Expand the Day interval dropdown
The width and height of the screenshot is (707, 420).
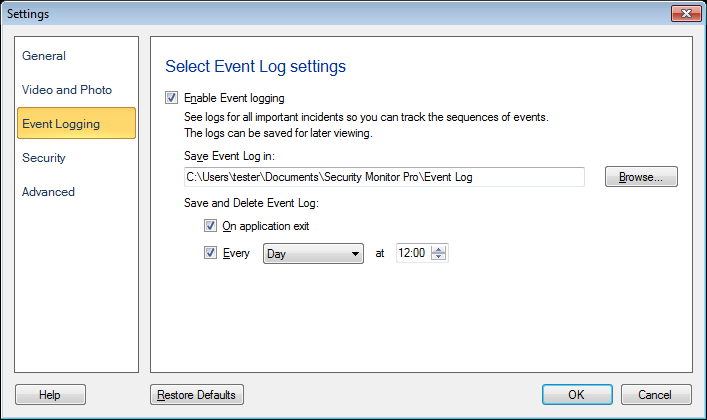313,254
